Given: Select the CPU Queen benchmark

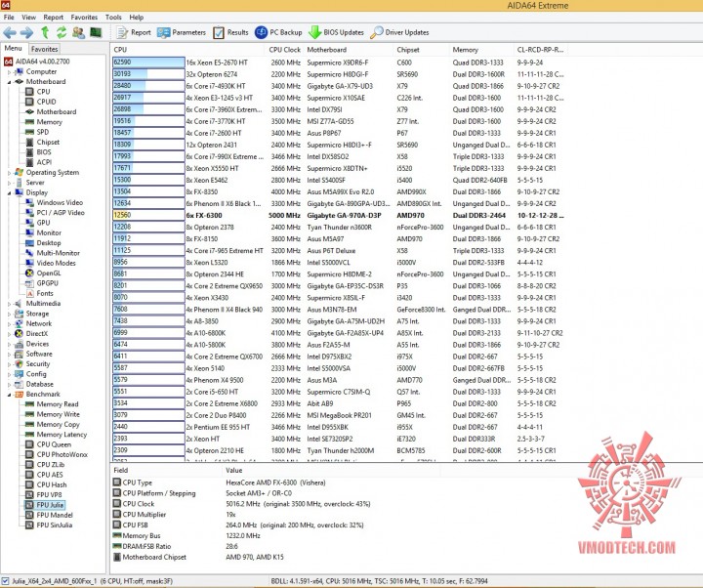Looking at the screenshot, I should (54, 445).
